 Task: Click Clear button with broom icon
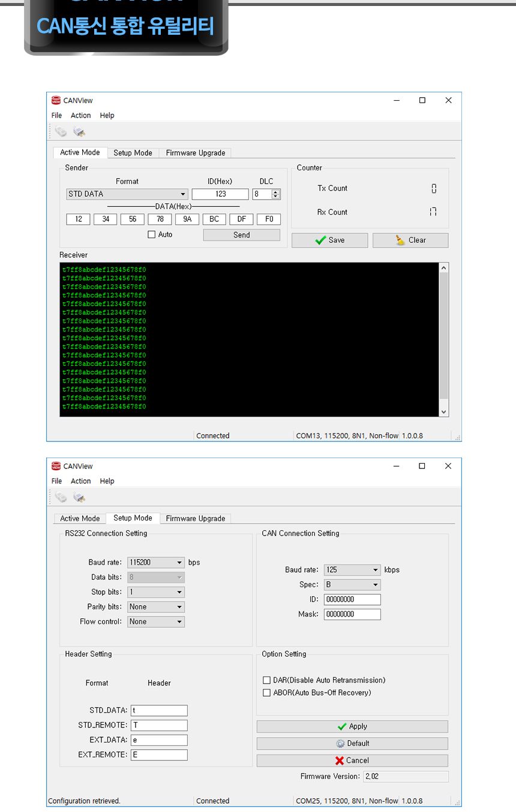coord(410,240)
